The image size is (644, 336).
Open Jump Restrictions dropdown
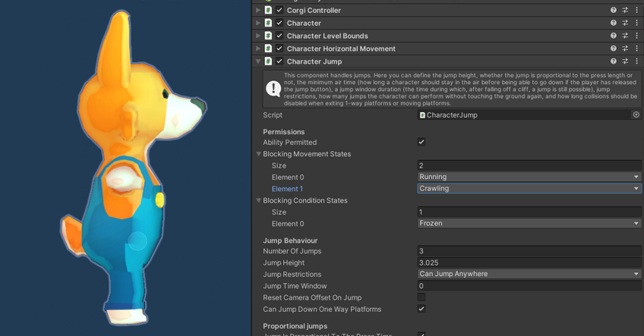tap(529, 274)
